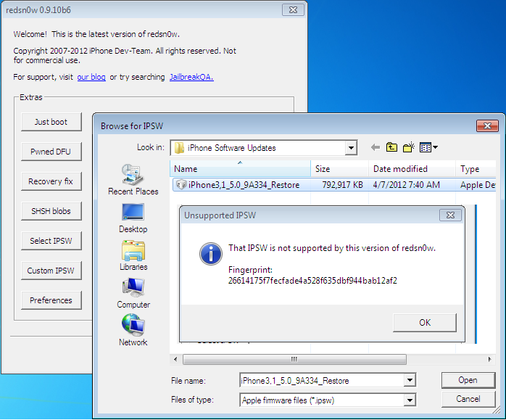Image resolution: width=506 pixels, height=420 pixels.
Task: Create a new folder icon
Action: (409, 147)
